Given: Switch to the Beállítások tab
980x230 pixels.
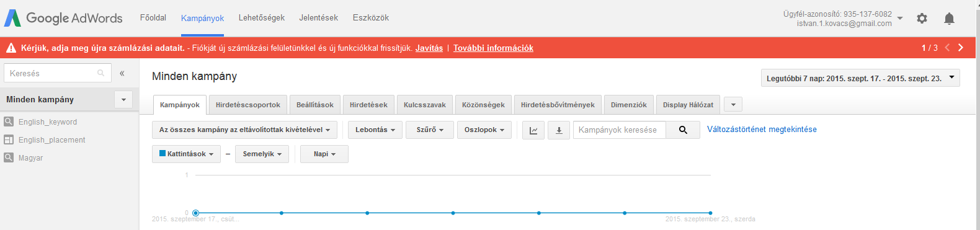Looking at the screenshot, I should click(x=315, y=105).
